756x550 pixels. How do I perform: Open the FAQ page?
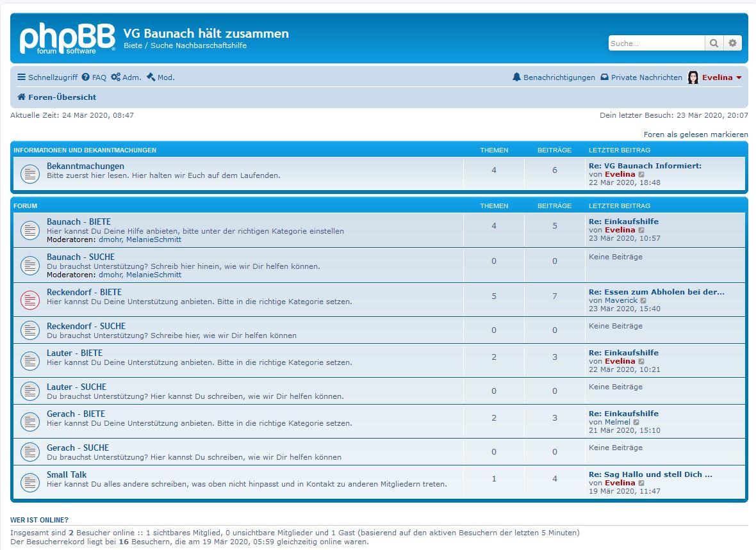click(94, 77)
